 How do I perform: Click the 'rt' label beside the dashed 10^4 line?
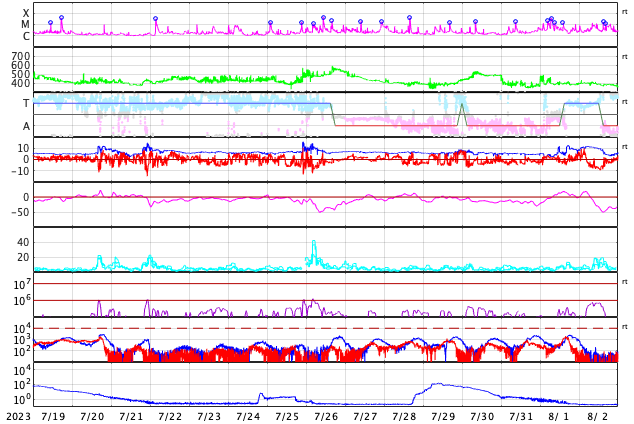(x=625, y=327)
